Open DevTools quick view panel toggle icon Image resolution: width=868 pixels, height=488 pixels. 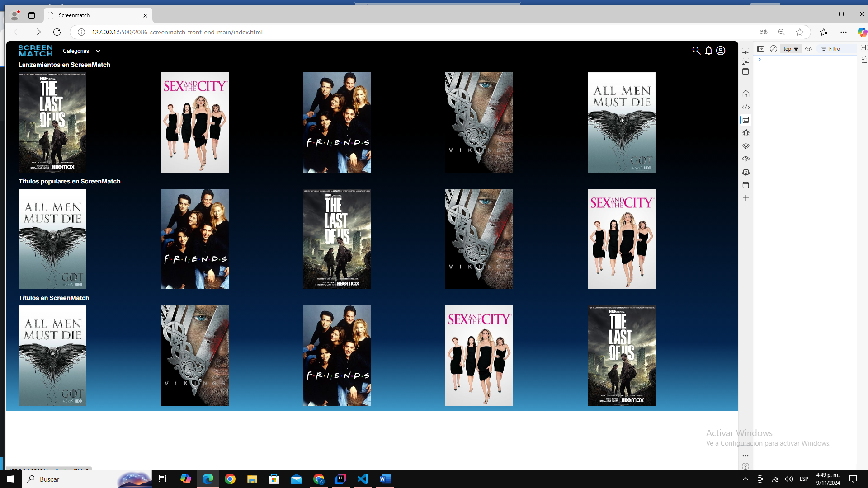(x=745, y=71)
